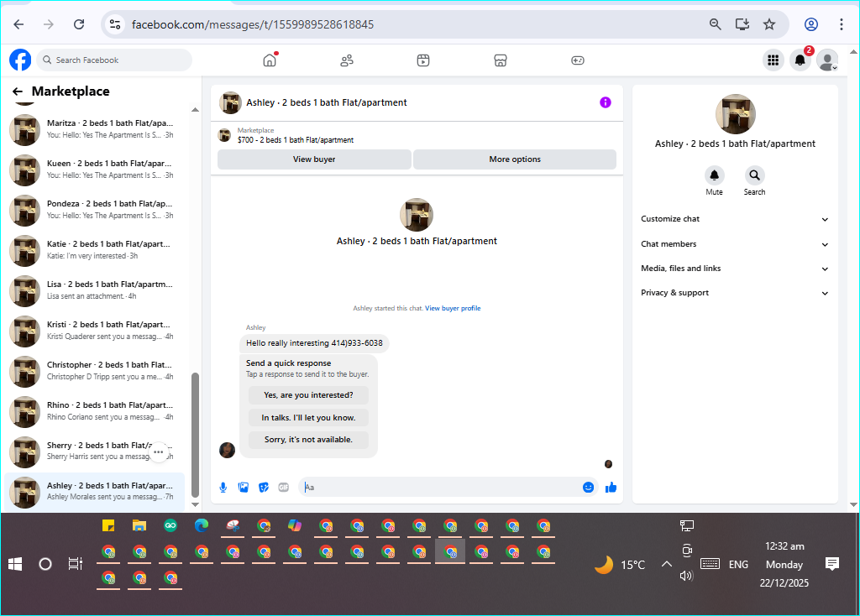Screen dimensions: 860x616
Task: Go back using Marketplace back arrow
Action: pyautogui.click(x=18, y=91)
